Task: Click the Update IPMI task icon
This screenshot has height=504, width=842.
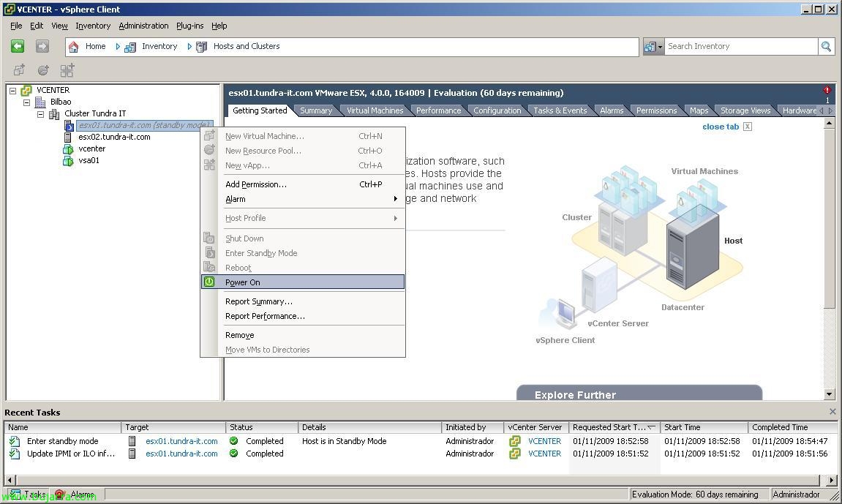Action: pyautogui.click(x=15, y=454)
